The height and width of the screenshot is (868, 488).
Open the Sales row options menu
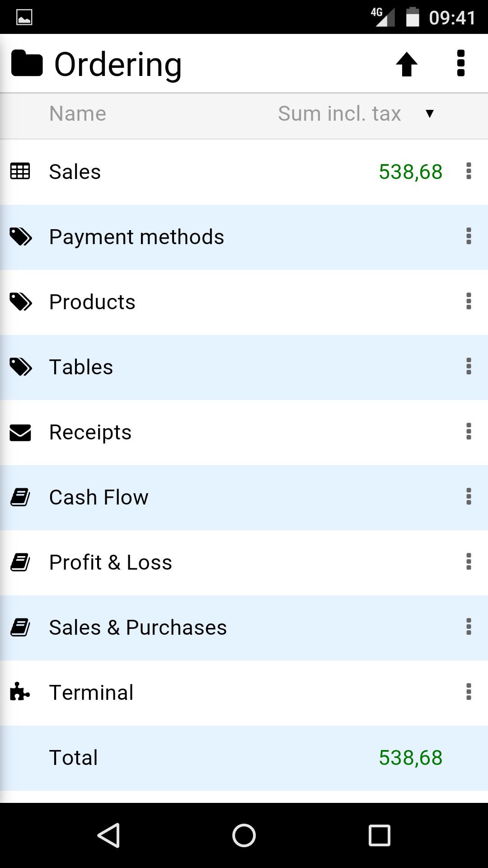[x=469, y=171]
